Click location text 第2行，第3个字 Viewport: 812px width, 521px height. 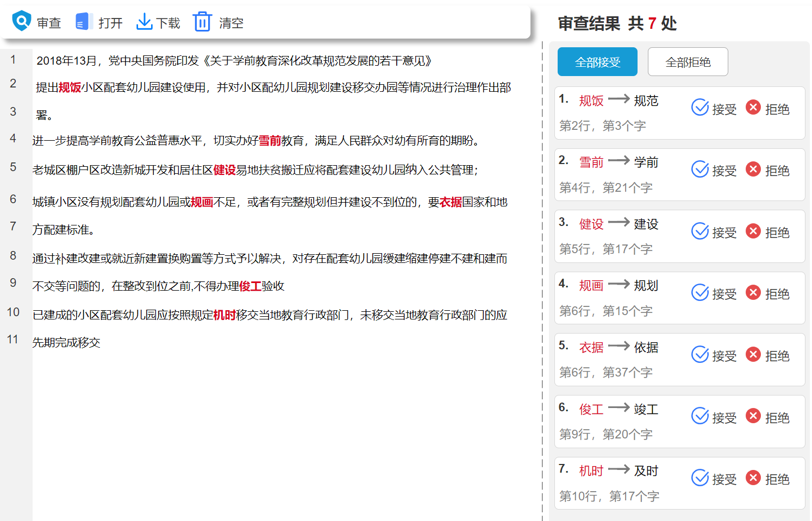tap(603, 126)
